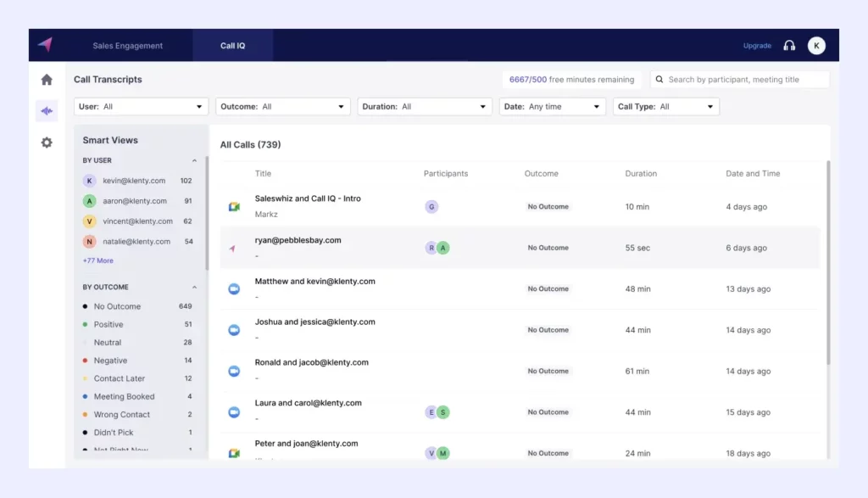
Task: Open the Home icon in sidebar
Action: coord(47,80)
